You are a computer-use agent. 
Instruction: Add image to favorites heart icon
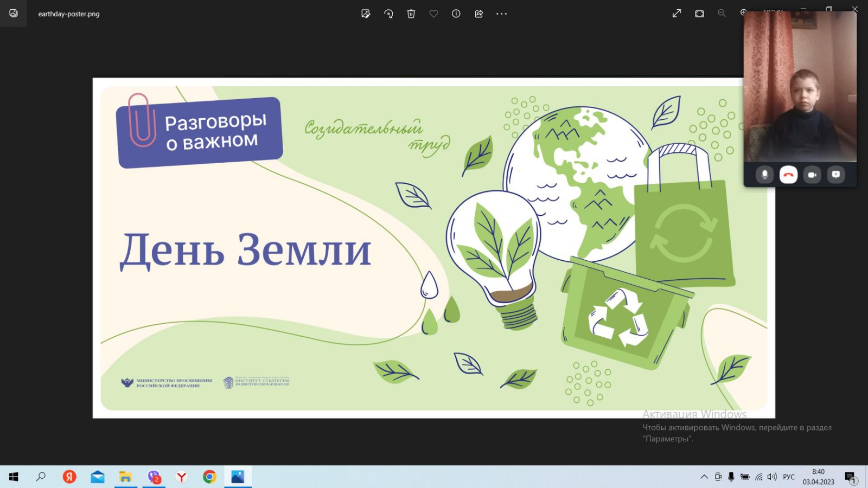433,14
